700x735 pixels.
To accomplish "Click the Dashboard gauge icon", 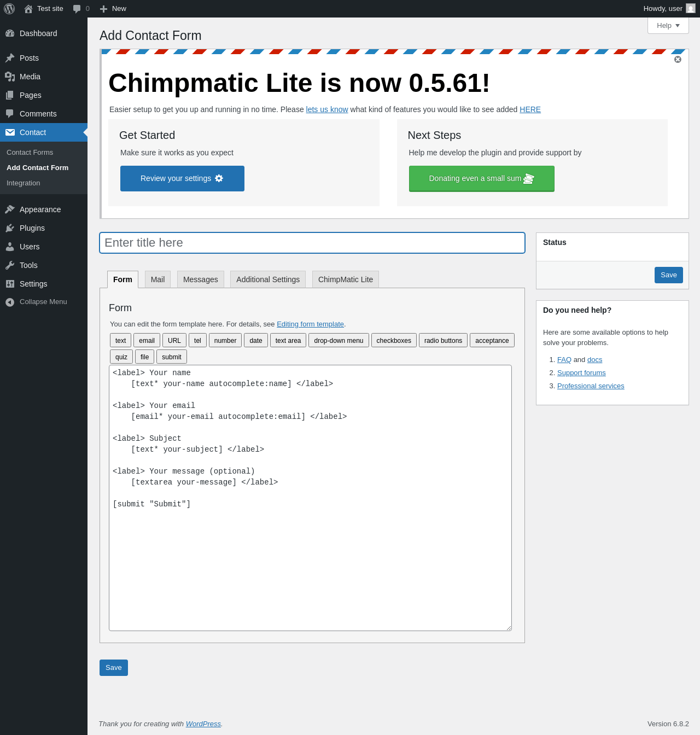I will tap(10, 33).
